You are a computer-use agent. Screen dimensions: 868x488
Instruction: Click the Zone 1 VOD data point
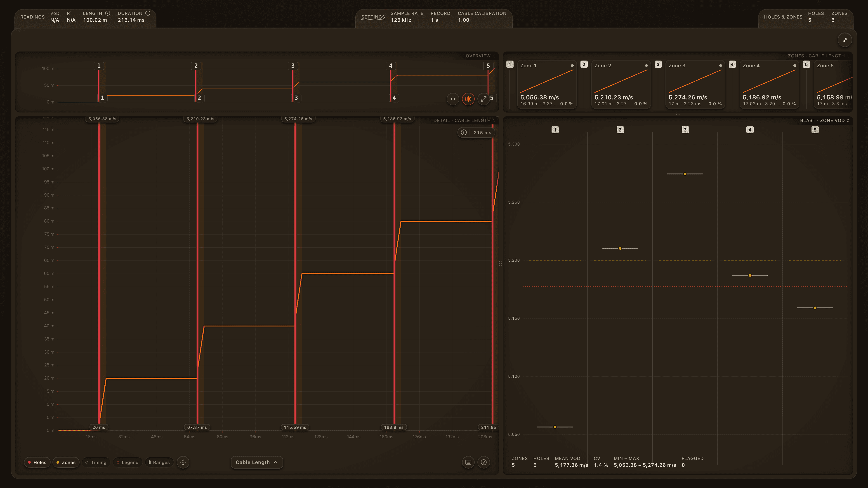(555, 427)
